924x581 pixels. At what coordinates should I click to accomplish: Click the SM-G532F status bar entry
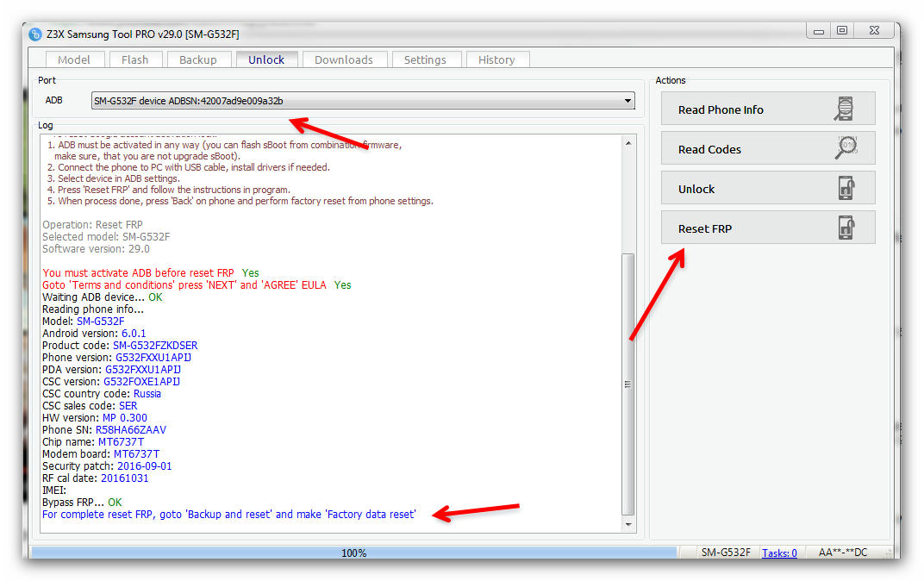[726, 553]
